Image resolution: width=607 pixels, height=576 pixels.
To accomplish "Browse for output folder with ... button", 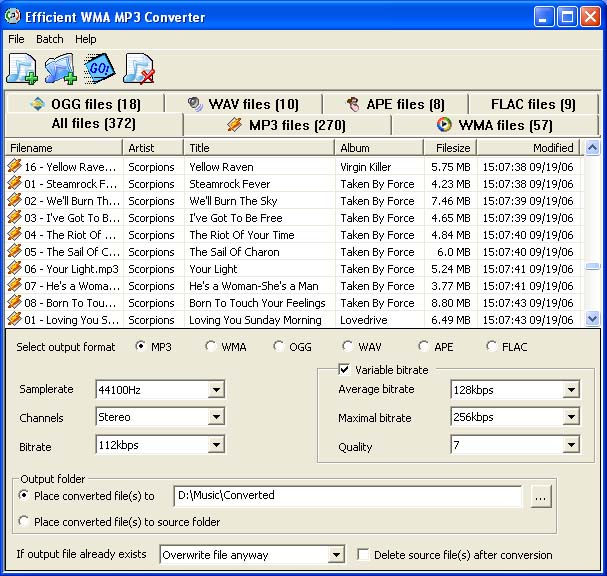I will tap(540, 497).
